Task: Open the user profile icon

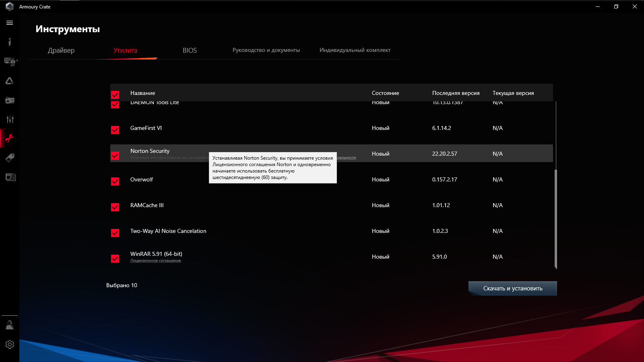Action: (9, 325)
